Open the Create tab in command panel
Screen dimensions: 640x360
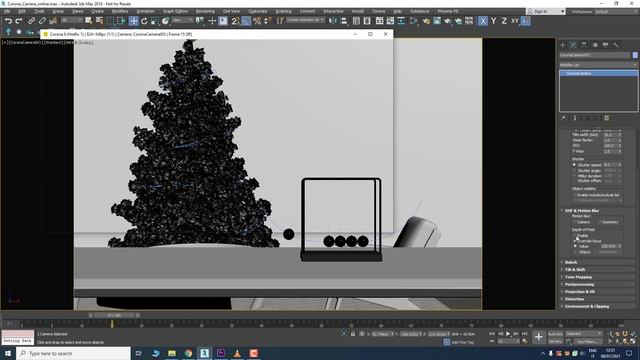click(563, 44)
